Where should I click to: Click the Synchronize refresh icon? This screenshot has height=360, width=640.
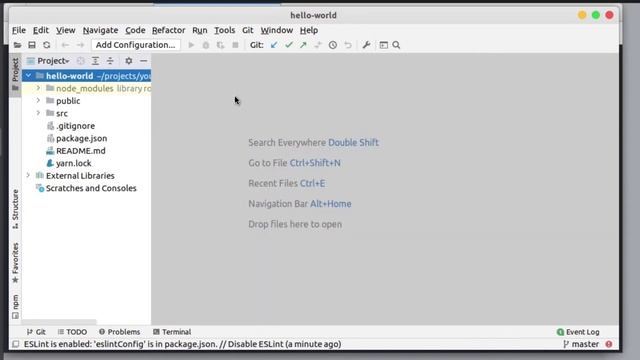pyautogui.click(x=47, y=45)
